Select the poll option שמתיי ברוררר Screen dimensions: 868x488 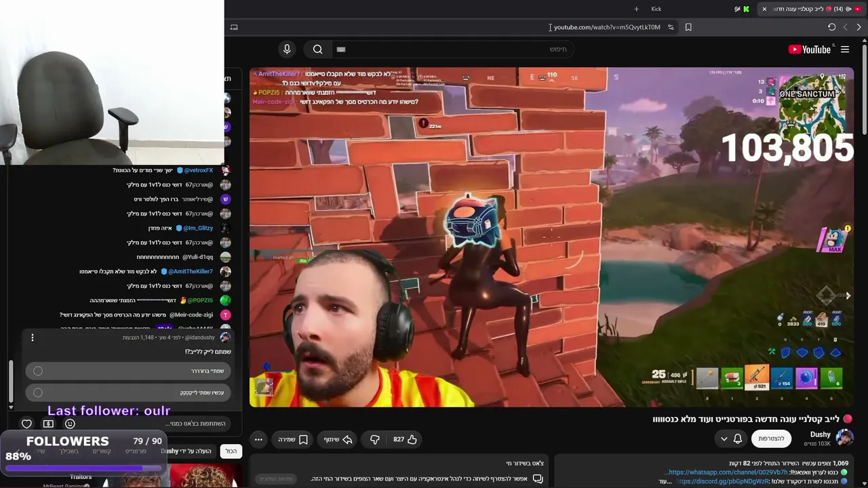click(x=128, y=371)
